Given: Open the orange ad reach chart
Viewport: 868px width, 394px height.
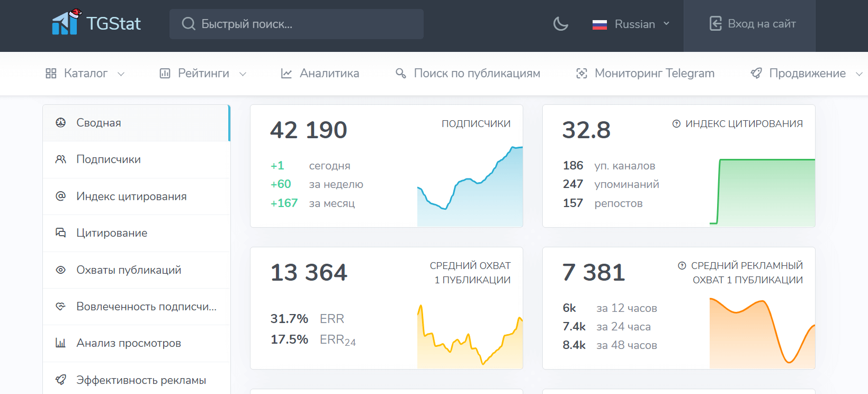Looking at the screenshot, I should click(x=762, y=334).
